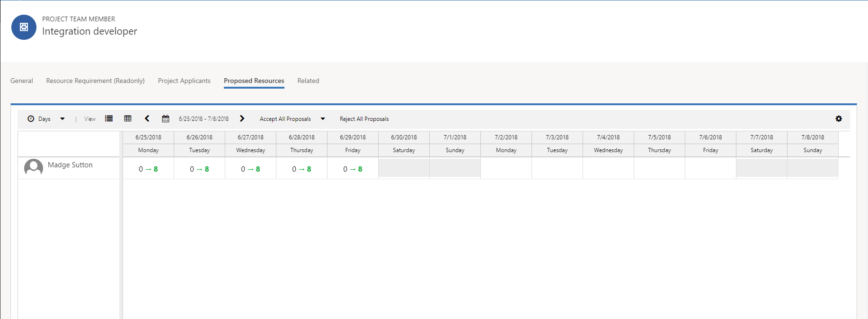
Task: Click the empty Monday 7/2/2018 schedule cell
Action: click(x=506, y=169)
